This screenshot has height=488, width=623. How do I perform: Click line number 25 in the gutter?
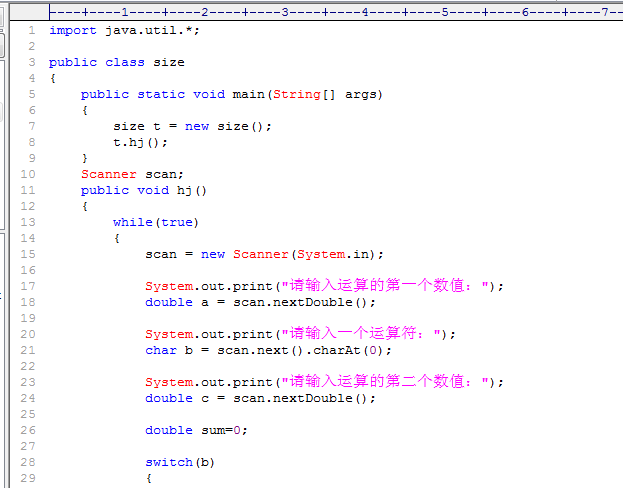(x=28, y=414)
